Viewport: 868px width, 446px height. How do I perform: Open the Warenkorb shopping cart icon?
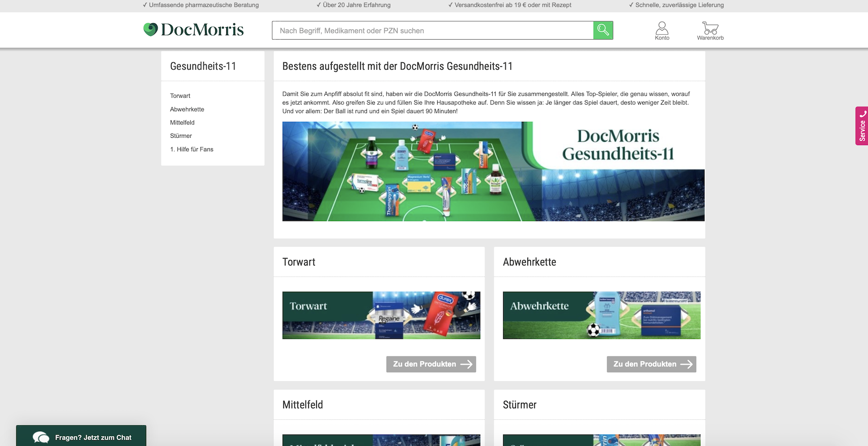pyautogui.click(x=710, y=30)
